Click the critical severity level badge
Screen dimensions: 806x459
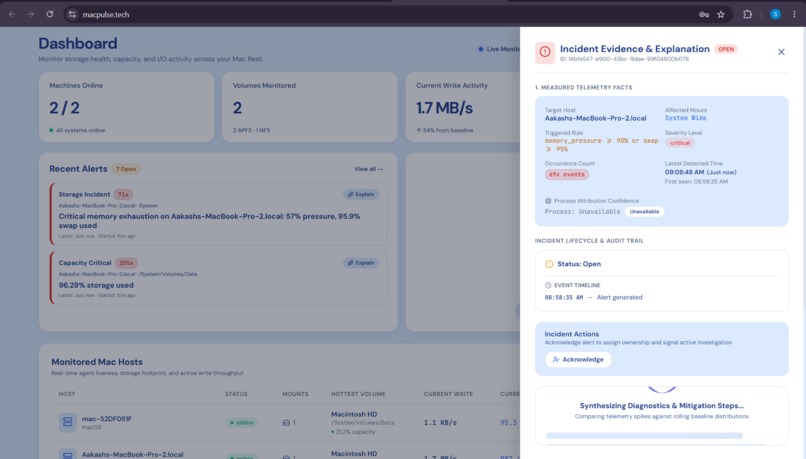tap(680, 143)
